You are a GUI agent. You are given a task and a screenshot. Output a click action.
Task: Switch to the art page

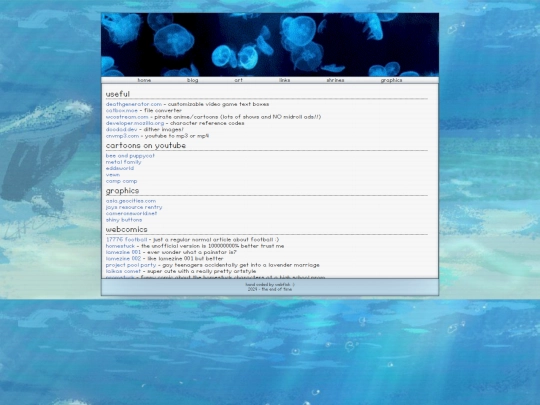[238, 80]
